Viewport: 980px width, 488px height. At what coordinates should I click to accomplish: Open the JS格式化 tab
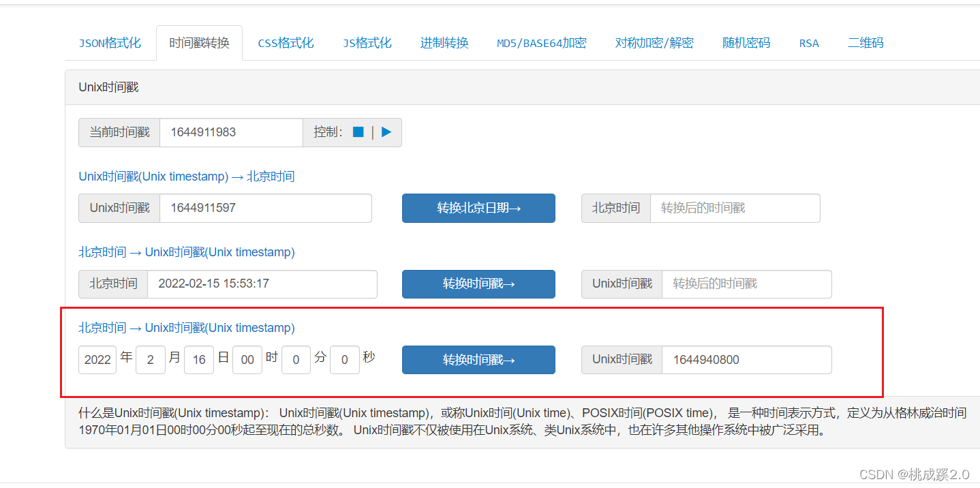pos(367,43)
